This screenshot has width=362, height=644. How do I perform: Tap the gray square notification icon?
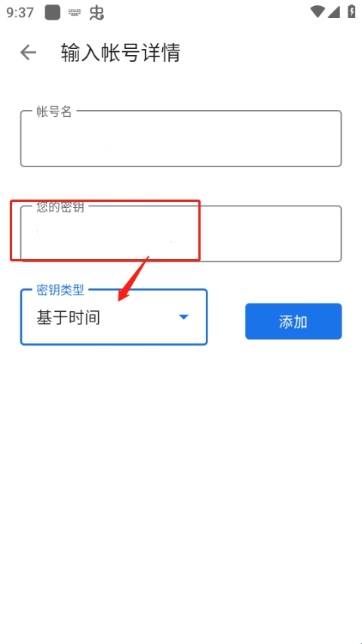tap(53, 13)
